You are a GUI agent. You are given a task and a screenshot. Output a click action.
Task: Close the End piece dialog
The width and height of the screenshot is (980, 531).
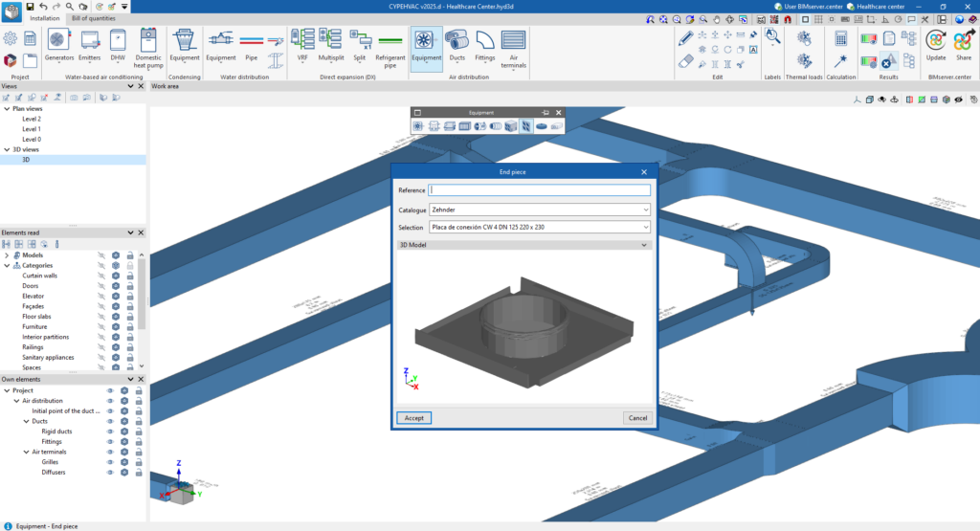tap(644, 172)
